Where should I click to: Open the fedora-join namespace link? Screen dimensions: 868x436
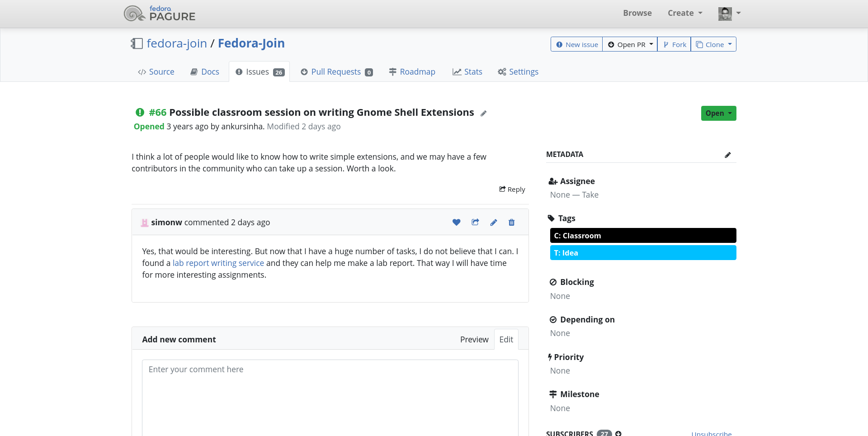tap(177, 43)
